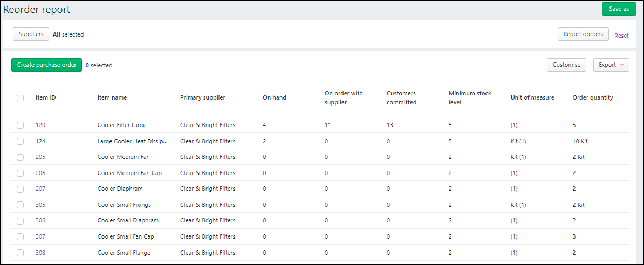Click the green Save as button
644x265 pixels.
click(619, 9)
